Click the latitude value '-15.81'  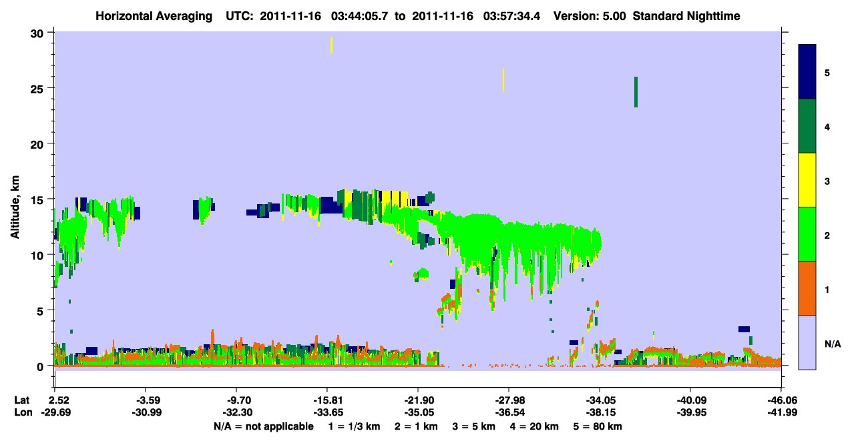coord(327,401)
